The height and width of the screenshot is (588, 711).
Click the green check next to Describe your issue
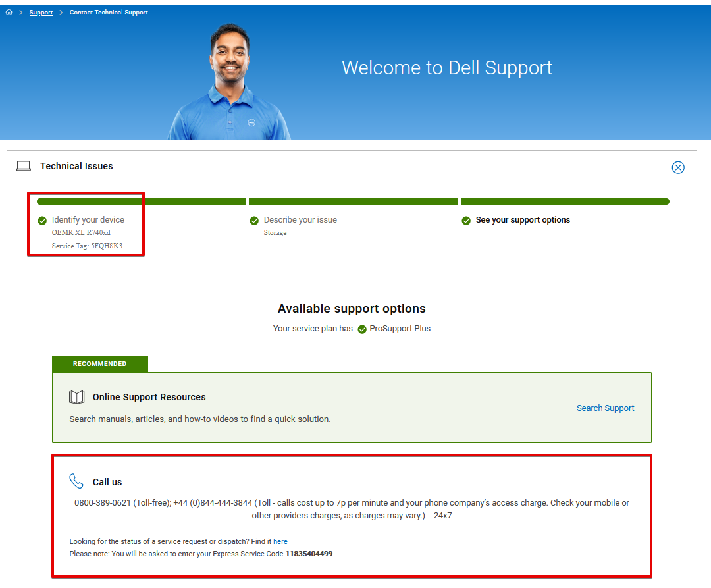(x=254, y=221)
